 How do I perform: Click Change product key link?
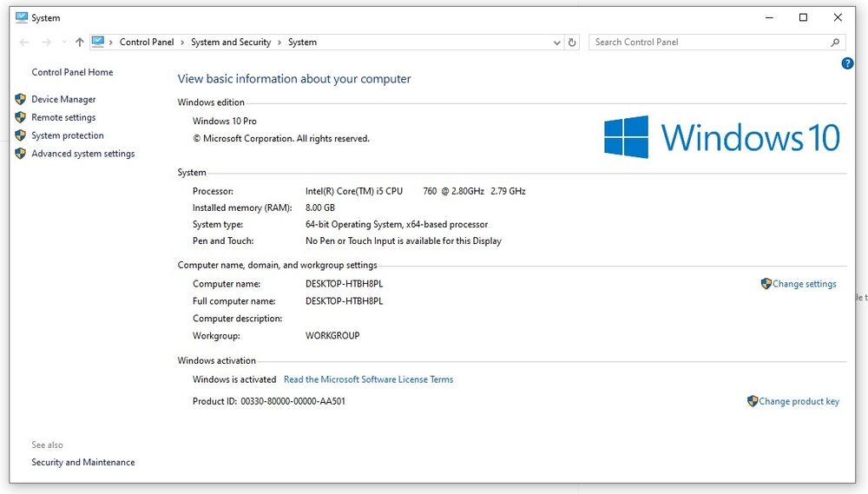point(799,401)
